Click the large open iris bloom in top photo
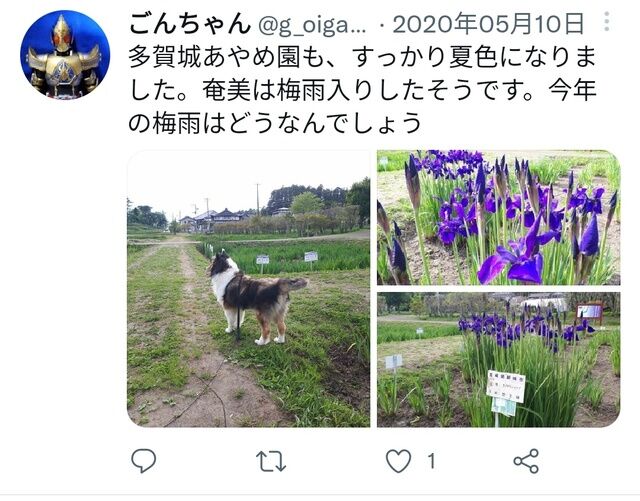The image size is (640, 501). [514, 257]
